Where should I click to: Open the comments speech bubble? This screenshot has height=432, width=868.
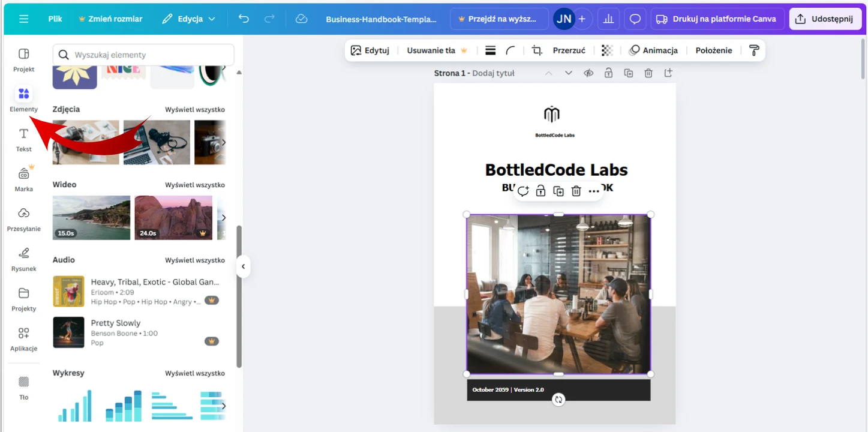point(635,19)
